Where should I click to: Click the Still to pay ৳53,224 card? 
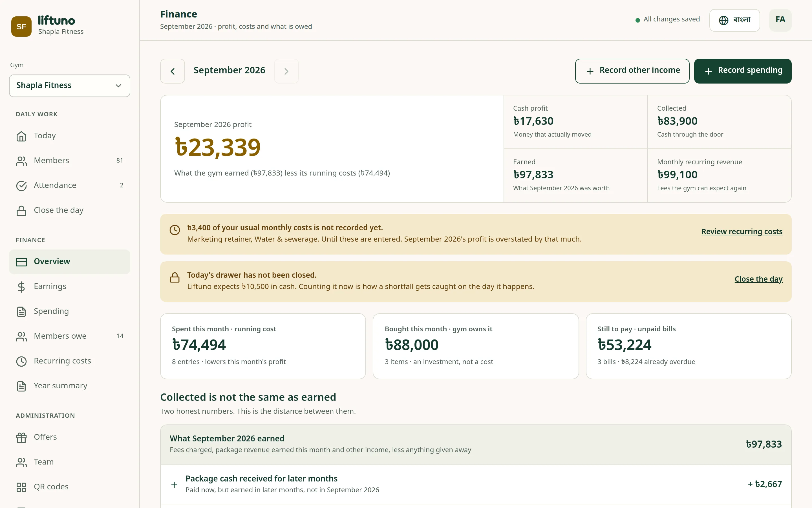coord(689,346)
